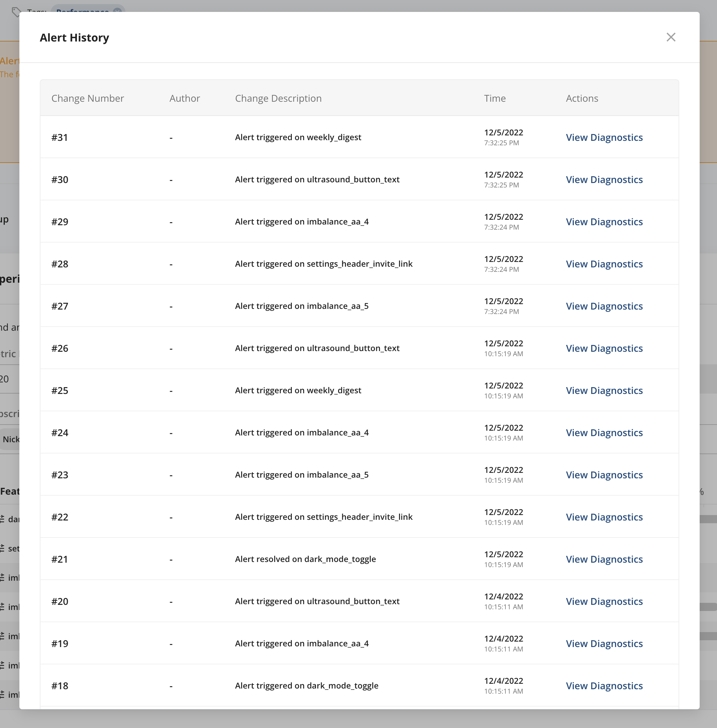
Task: View Diagnostics for the resolved dark_mode_toggle alert
Action: [x=604, y=559]
